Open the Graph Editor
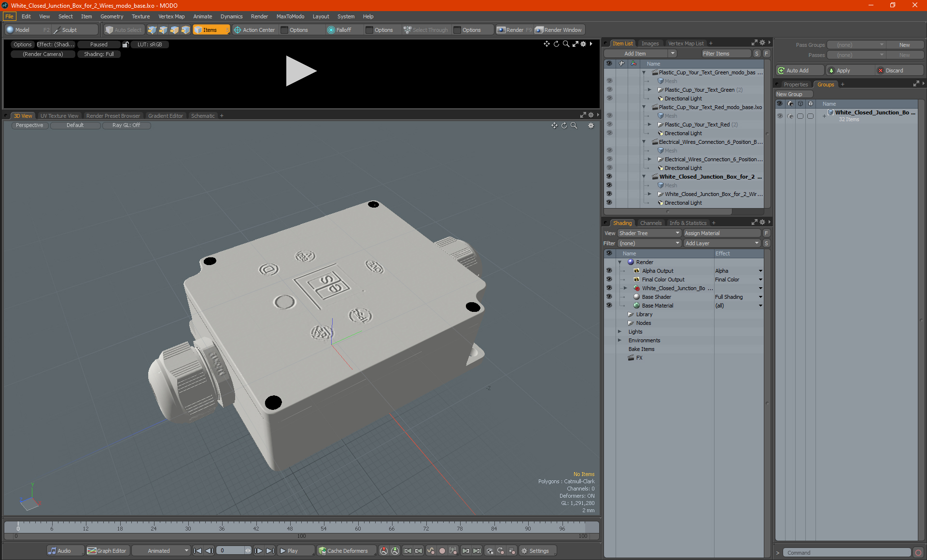 (107, 551)
